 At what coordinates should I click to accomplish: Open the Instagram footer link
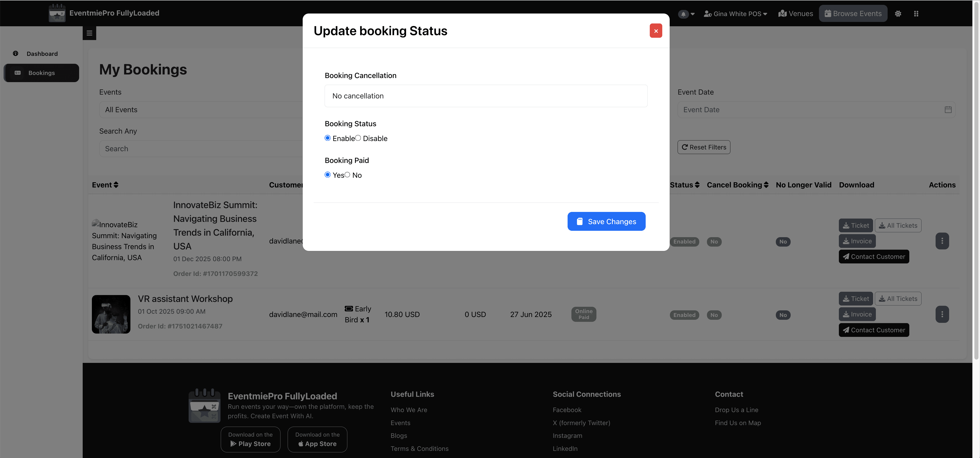pos(567,436)
